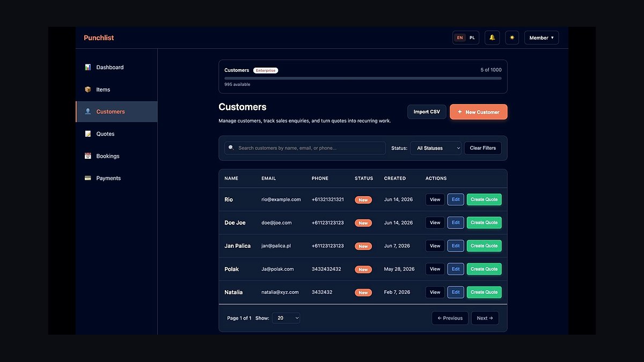This screenshot has width=644, height=362.
Task: Go to Dashboard in sidebar
Action: [116, 68]
